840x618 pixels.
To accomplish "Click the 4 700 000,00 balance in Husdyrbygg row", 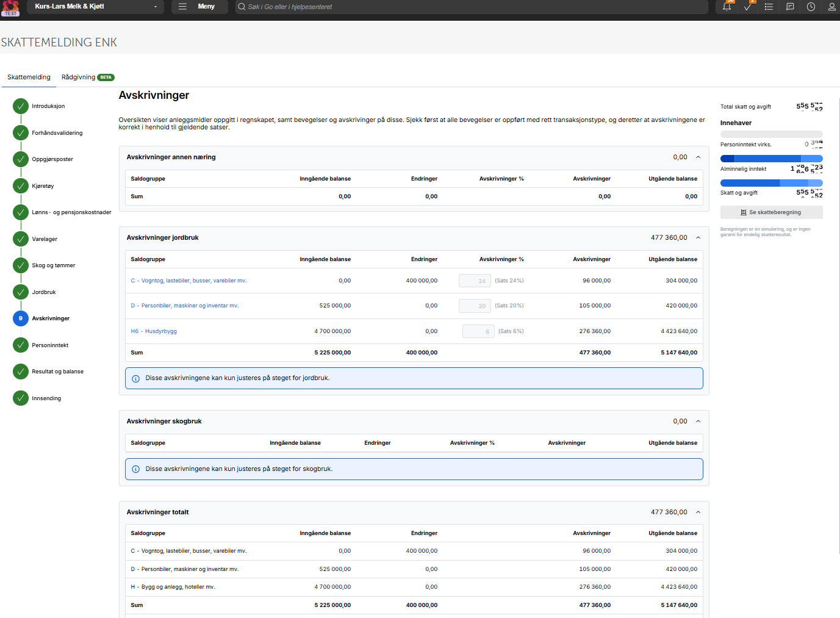I will [x=332, y=331].
